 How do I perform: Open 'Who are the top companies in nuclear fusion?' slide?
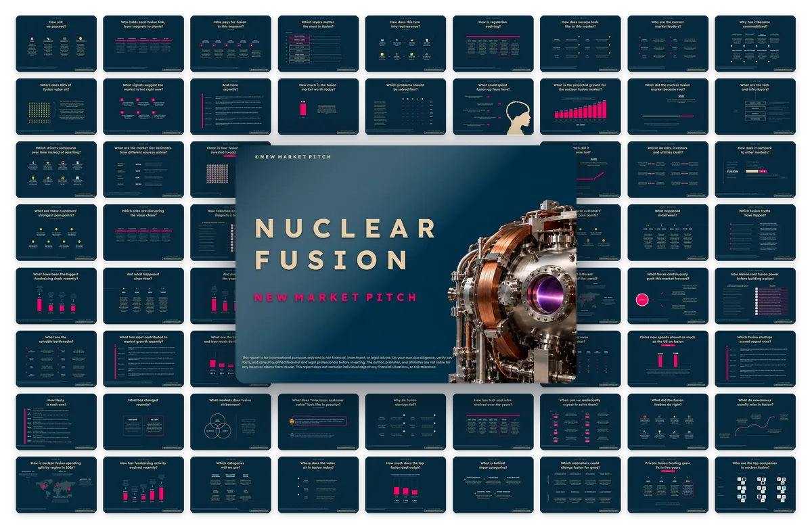(755, 485)
